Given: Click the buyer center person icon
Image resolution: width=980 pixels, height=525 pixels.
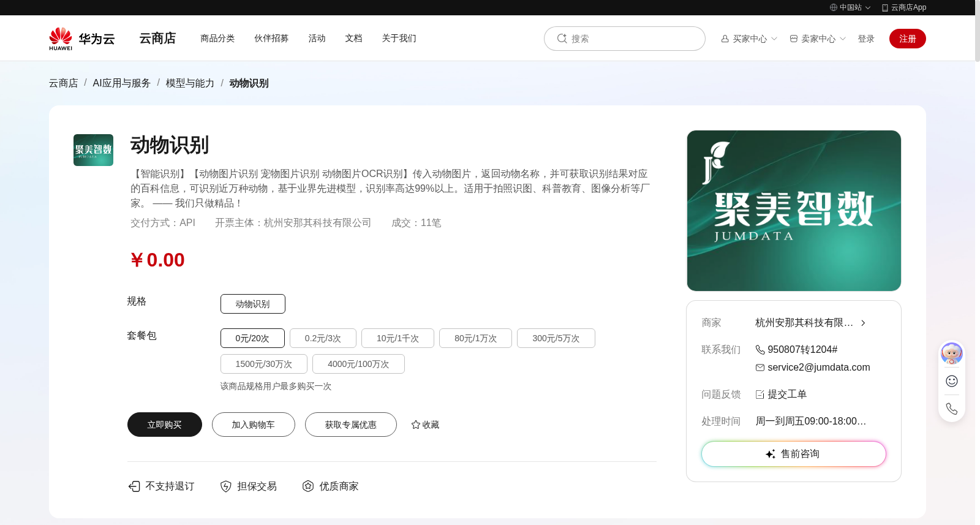Looking at the screenshot, I should pyautogui.click(x=725, y=39).
